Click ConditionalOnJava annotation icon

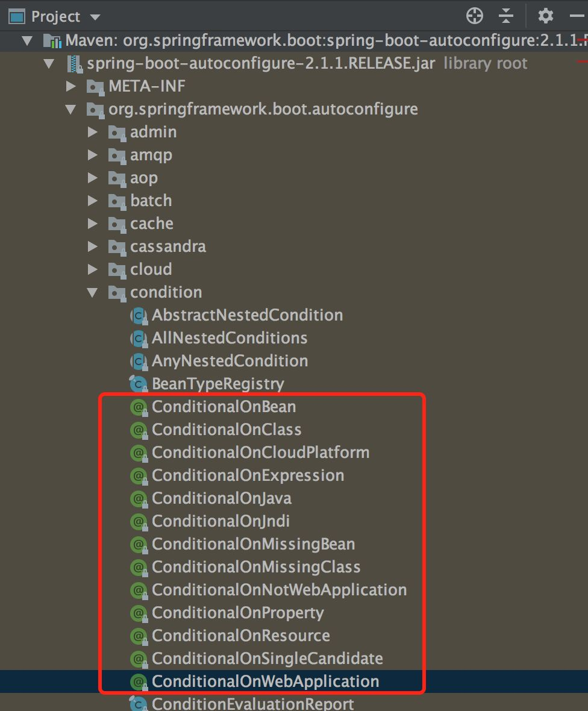[x=139, y=498]
